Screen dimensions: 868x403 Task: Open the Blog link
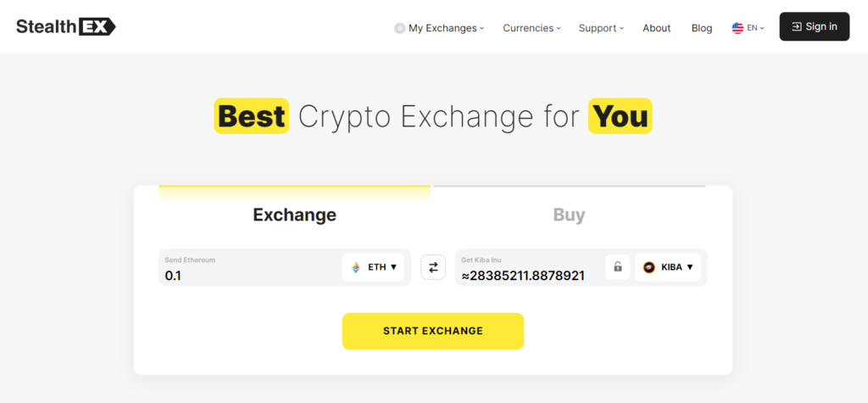pyautogui.click(x=701, y=28)
